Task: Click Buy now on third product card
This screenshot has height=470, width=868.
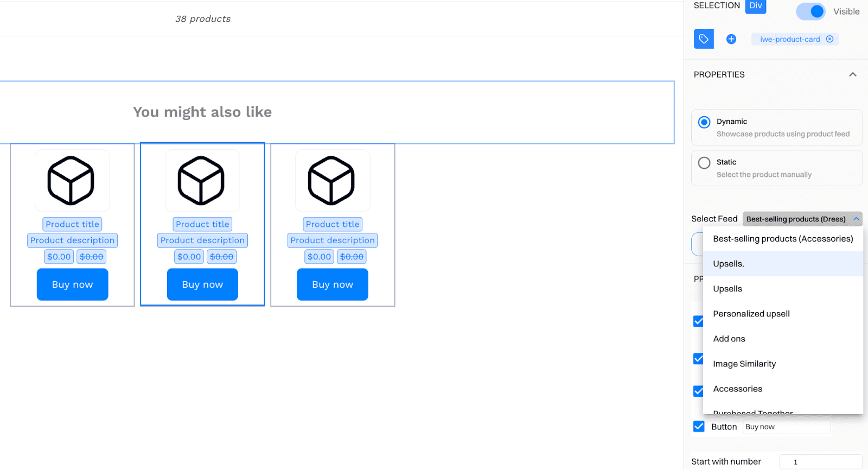Action: (332, 284)
